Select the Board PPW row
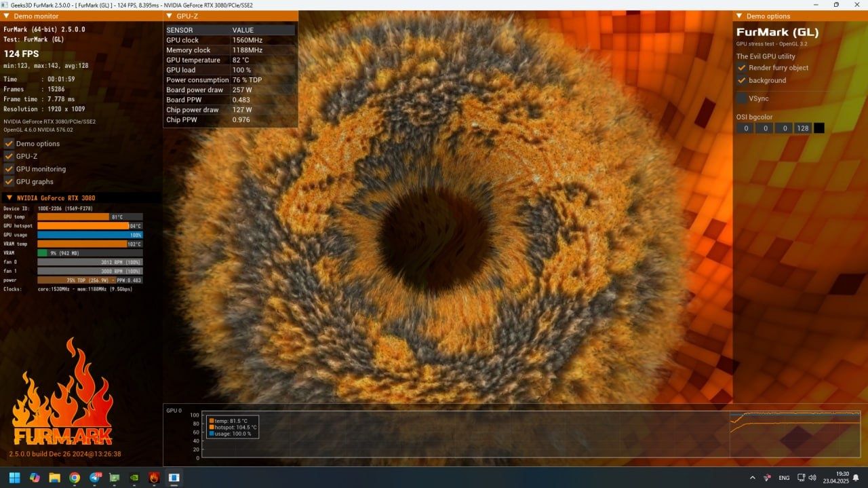 click(230, 100)
